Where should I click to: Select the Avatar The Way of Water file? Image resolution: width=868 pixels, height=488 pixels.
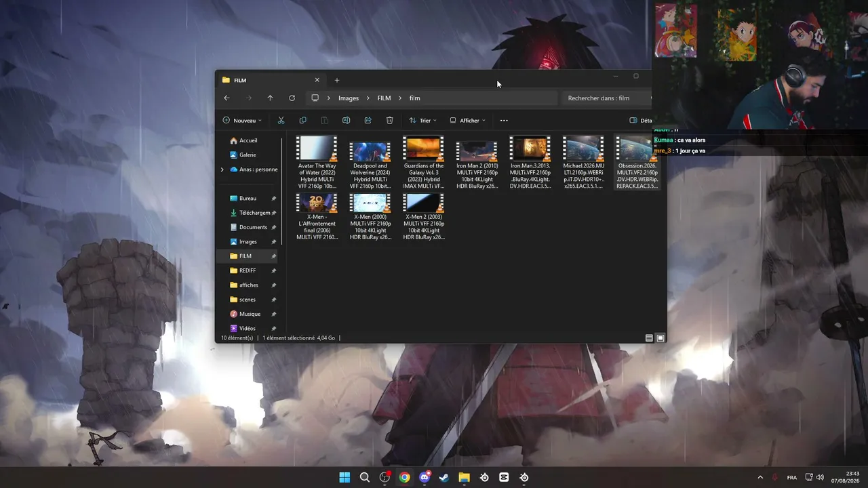coord(317,163)
